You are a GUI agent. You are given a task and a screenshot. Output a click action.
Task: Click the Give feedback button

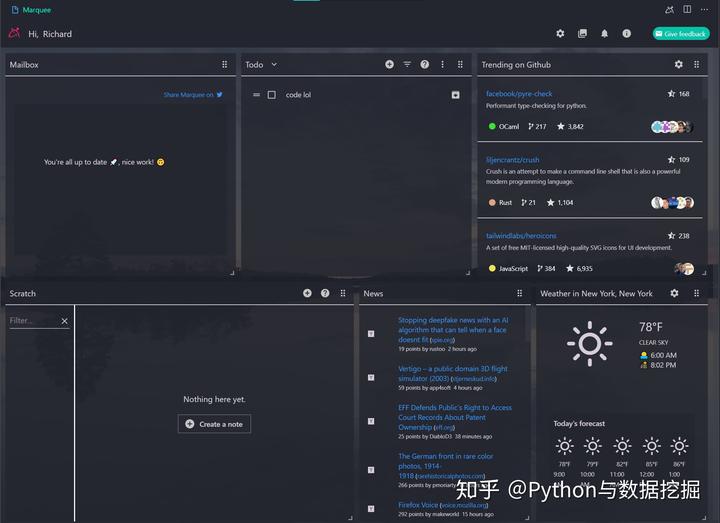coord(681,34)
